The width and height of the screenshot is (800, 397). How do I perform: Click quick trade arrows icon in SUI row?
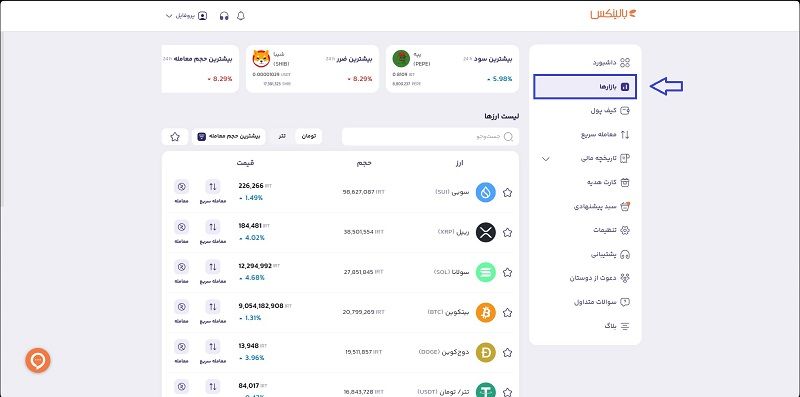tap(213, 186)
